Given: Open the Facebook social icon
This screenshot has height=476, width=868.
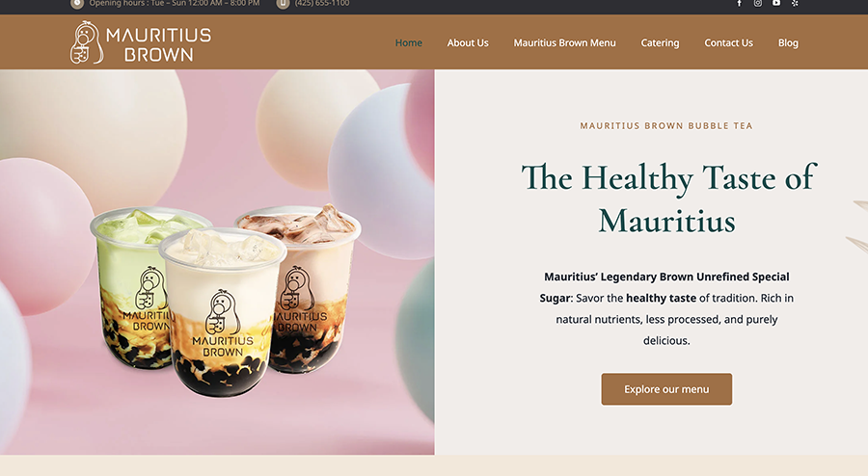Looking at the screenshot, I should (x=739, y=3).
